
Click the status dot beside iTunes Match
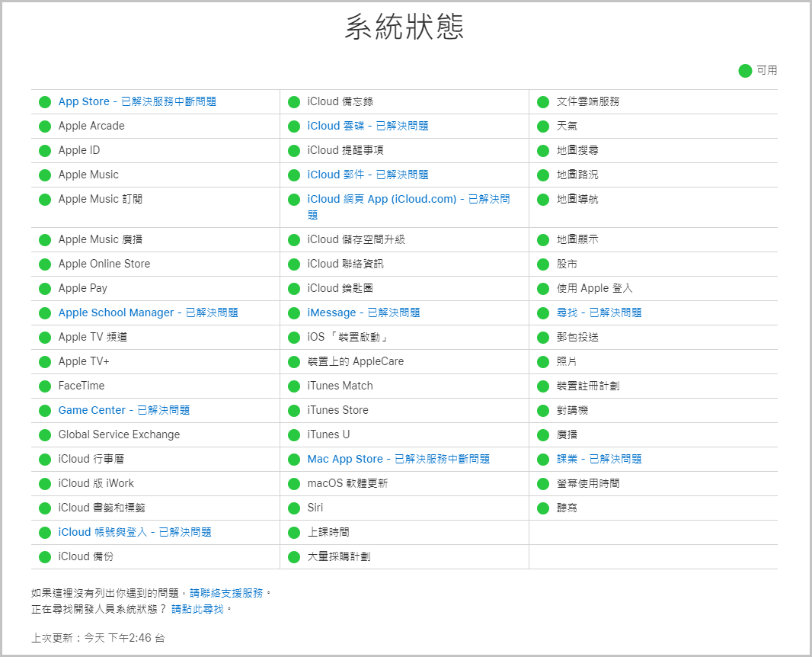pyautogui.click(x=294, y=386)
